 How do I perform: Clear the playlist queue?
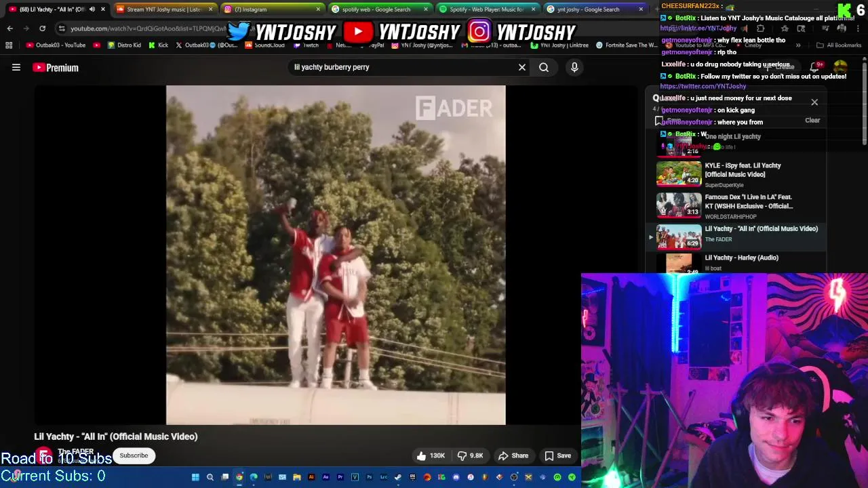pos(812,120)
